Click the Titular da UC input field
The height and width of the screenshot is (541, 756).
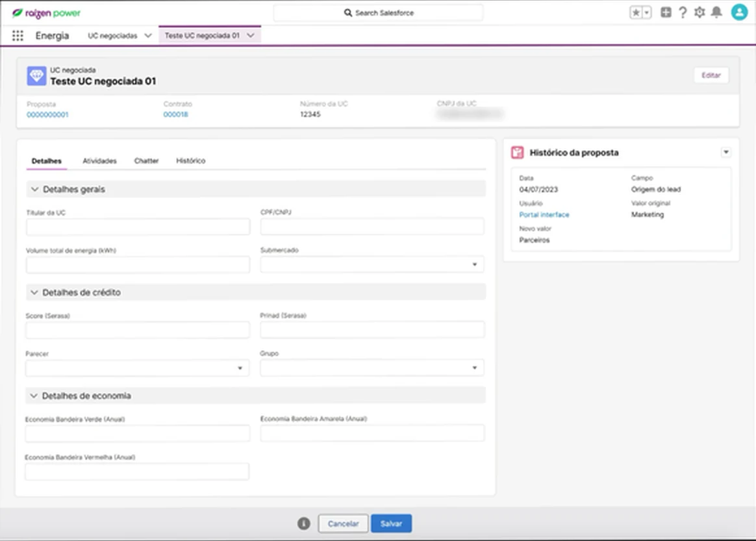pyautogui.click(x=138, y=227)
